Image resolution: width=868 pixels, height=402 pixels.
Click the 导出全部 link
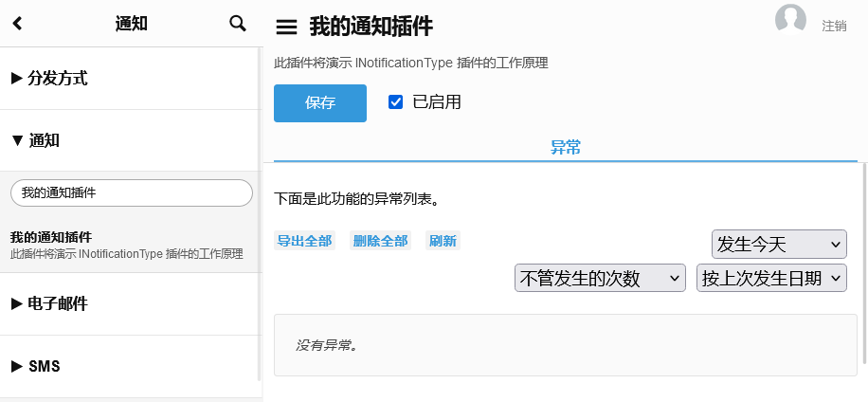(304, 241)
